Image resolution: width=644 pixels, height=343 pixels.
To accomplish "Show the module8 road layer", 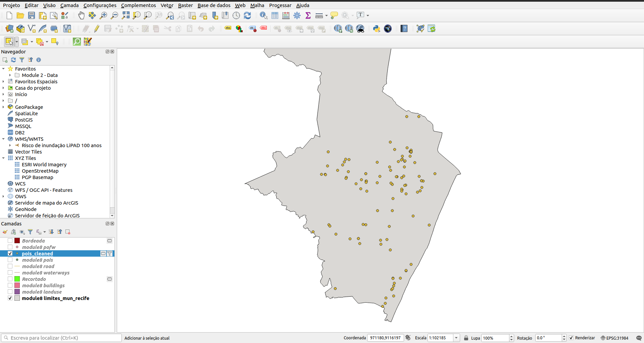I will pos(10,266).
